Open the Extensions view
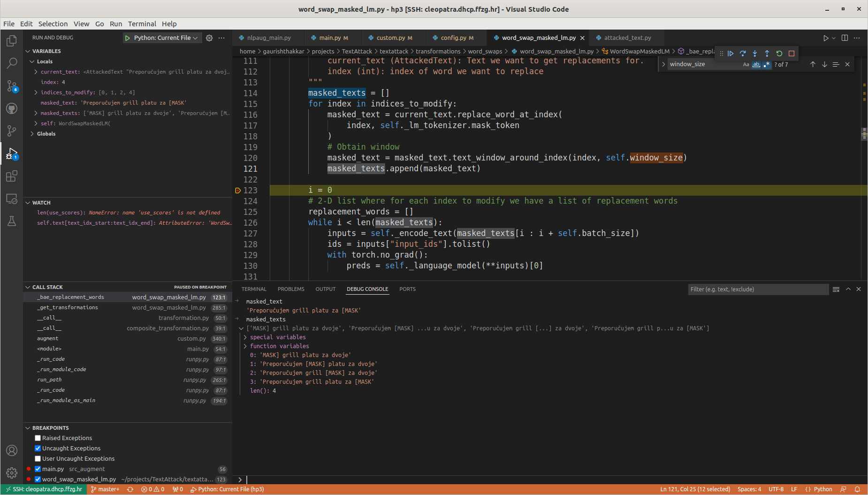 [11, 176]
